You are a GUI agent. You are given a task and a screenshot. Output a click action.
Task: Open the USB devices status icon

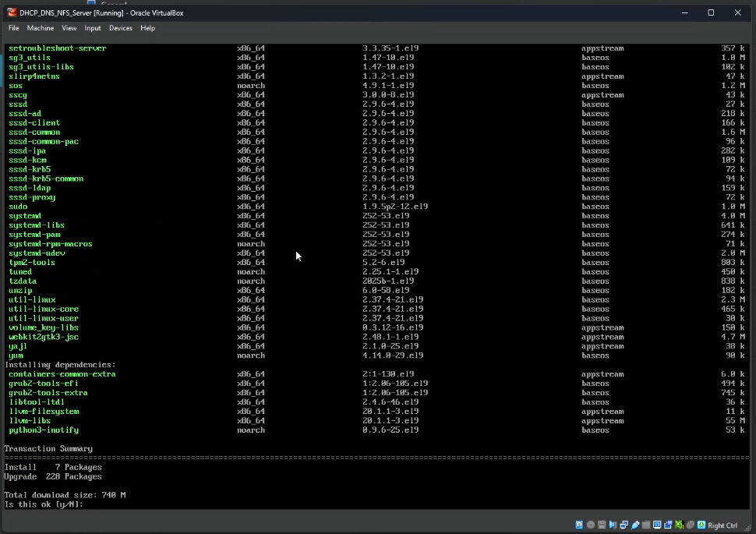pos(635,525)
